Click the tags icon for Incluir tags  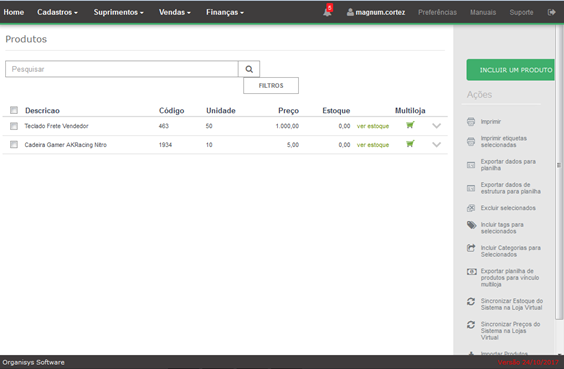tap(472, 225)
